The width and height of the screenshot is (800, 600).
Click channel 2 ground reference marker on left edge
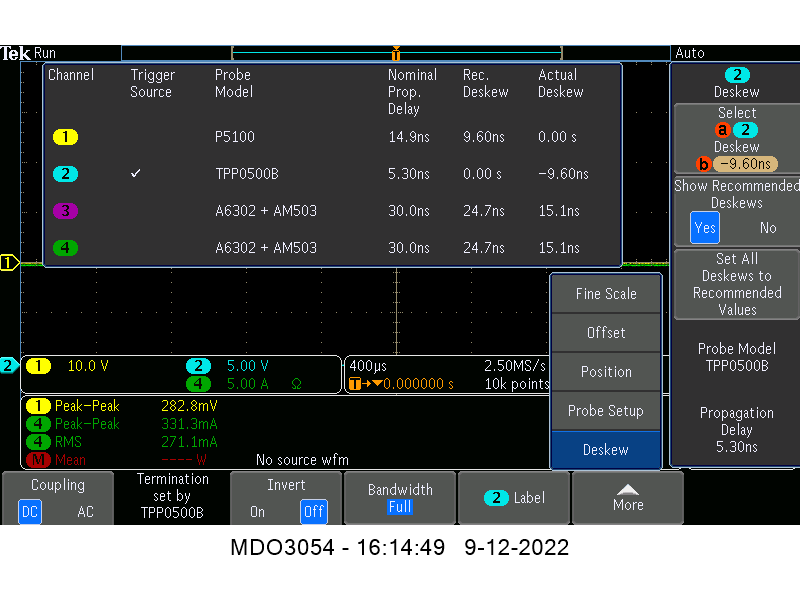coord(9,365)
